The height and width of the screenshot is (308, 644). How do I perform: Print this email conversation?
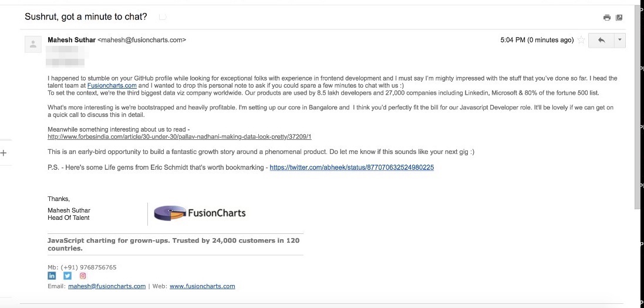[607, 18]
